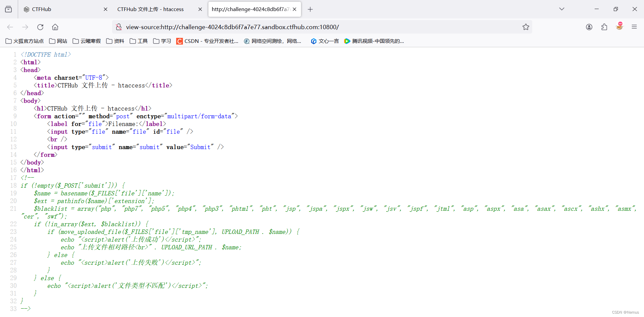Minimize the browser window
The width and height of the screenshot is (644, 317).
597,9
